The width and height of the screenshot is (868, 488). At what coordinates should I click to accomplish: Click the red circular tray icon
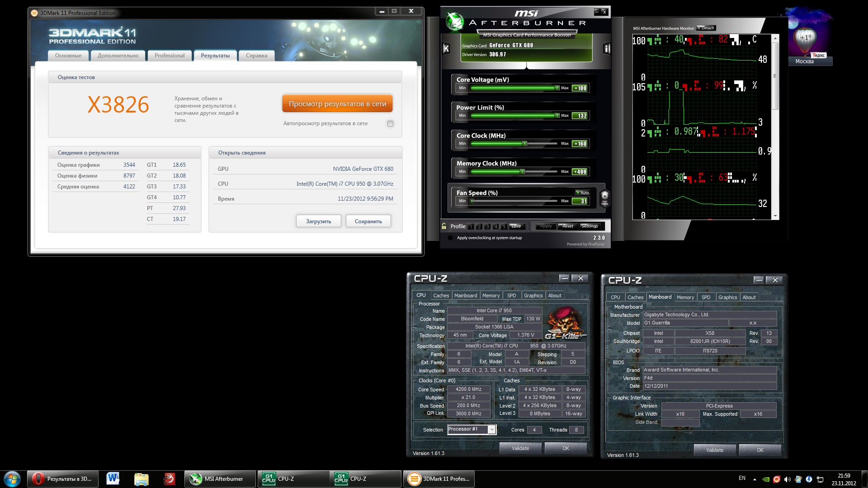point(777,479)
